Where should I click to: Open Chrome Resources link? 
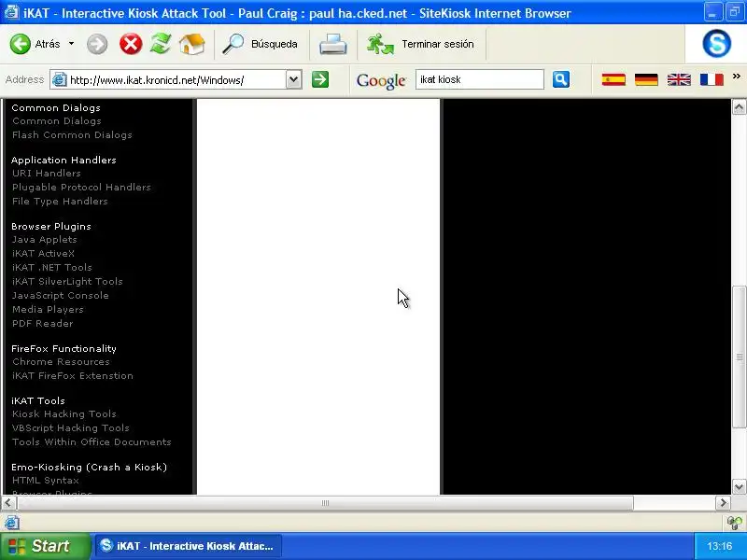[x=61, y=362]
